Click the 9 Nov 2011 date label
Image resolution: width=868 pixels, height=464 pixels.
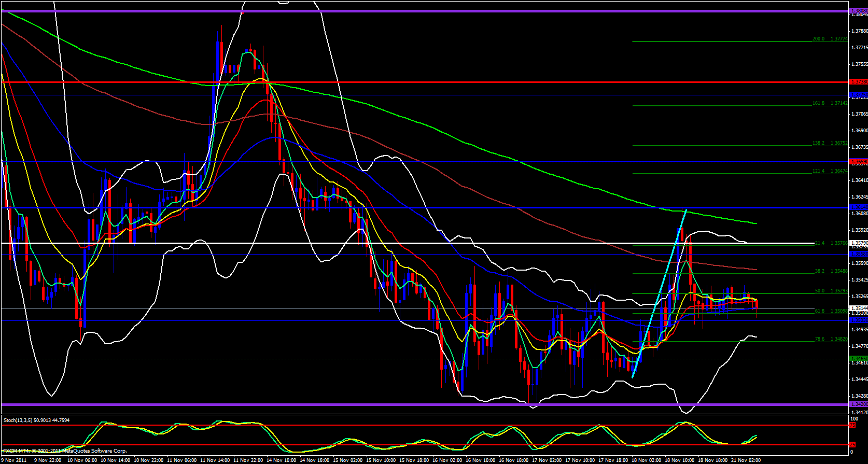[x=15, y=460]
